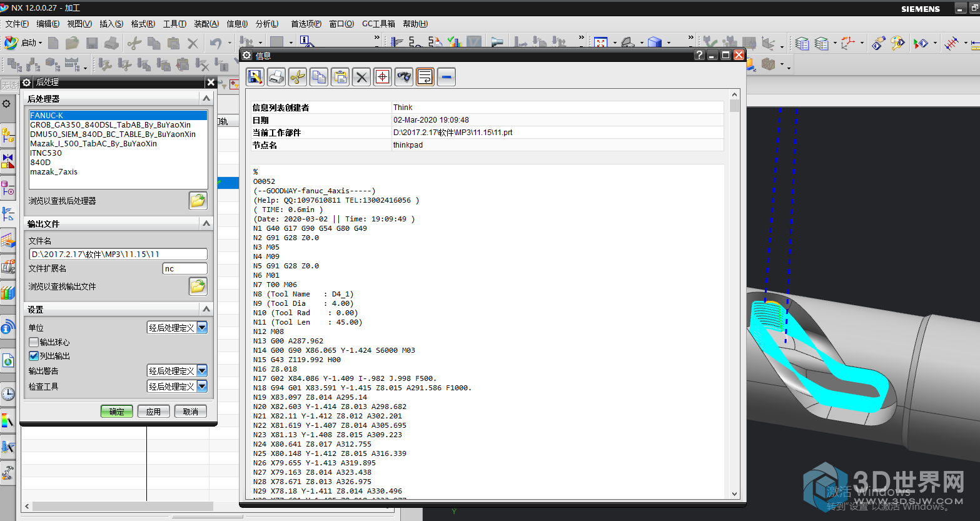Open the 分析(L) menu

click(267, 24)
